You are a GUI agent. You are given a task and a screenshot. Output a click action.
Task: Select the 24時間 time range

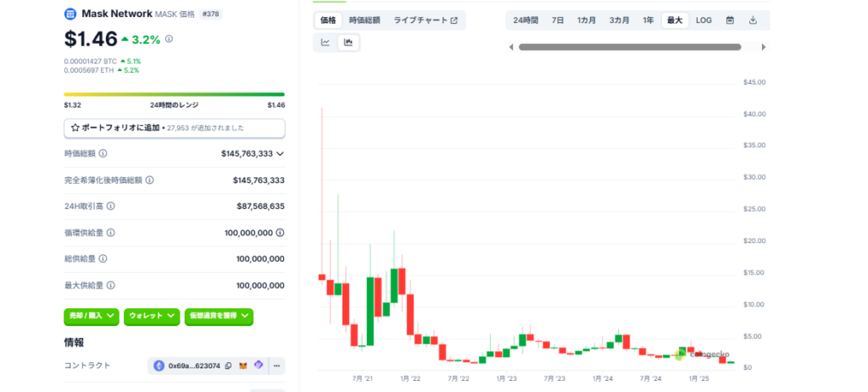(526, 20)
